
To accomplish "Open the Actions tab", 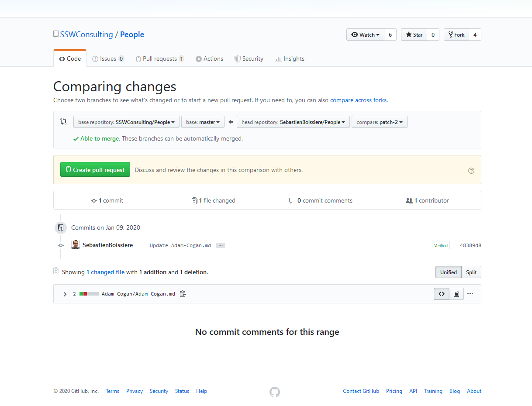I will click(209, 58).
